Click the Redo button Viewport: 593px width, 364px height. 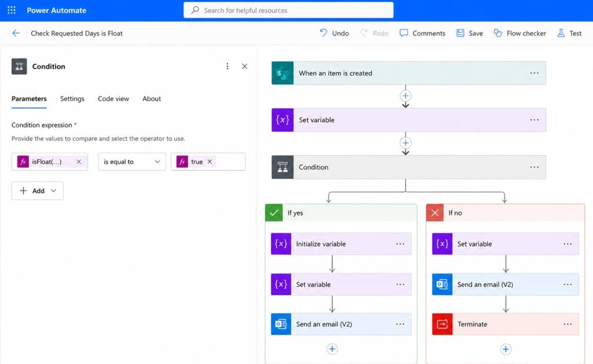(375, 33)
